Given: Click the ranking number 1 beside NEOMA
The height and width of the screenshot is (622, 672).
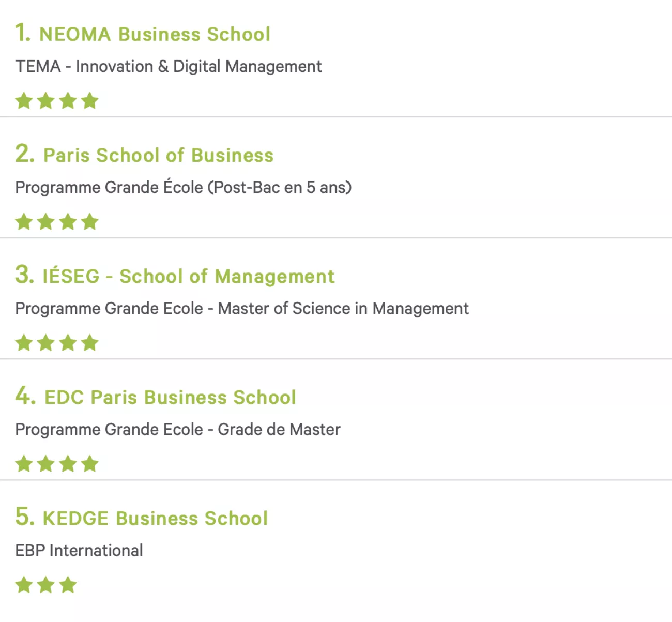Looking at the screenshot, I should [23, 33].
